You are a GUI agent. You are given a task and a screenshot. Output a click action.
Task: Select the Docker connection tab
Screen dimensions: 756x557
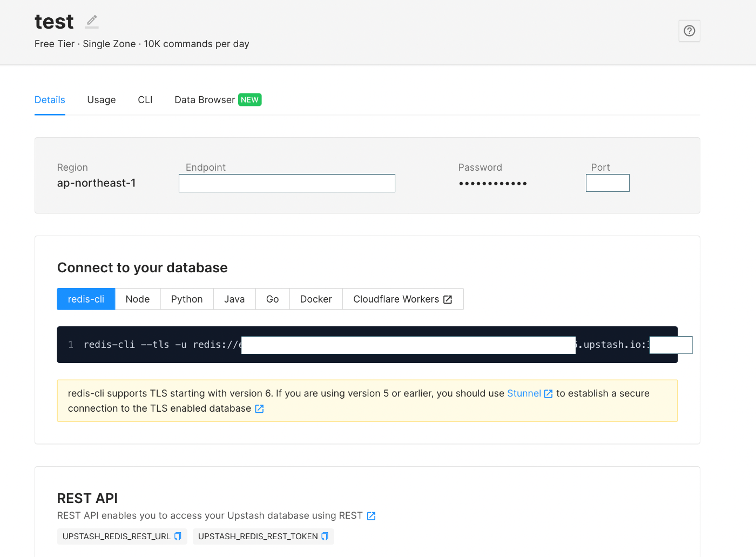tap(316, 299)
